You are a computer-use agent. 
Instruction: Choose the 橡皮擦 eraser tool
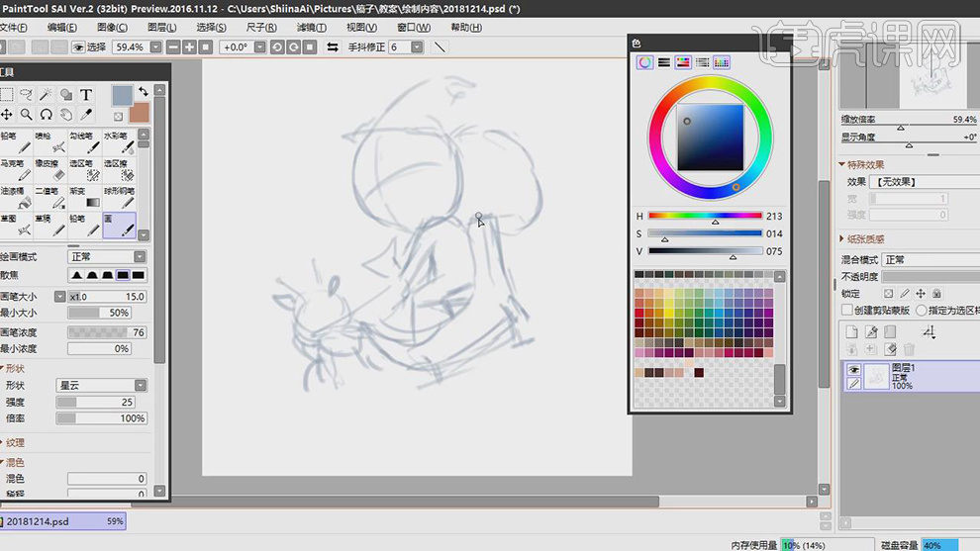pos(50,170)
